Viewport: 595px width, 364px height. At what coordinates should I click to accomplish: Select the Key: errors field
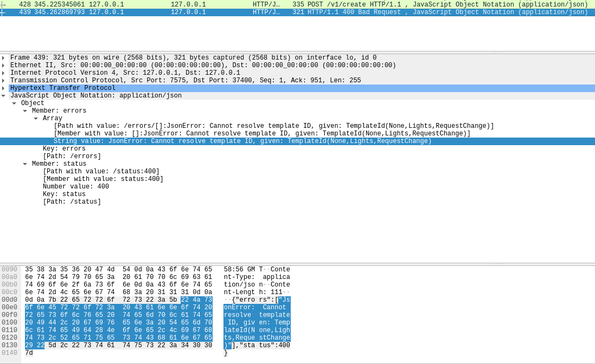[64, 149]
